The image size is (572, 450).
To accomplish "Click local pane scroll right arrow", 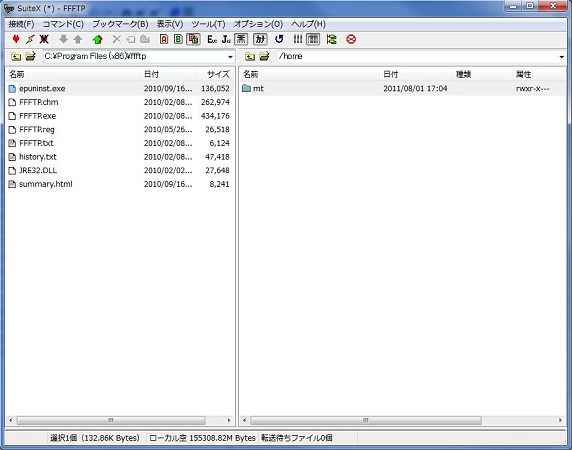I will click(x=229, y=420).
